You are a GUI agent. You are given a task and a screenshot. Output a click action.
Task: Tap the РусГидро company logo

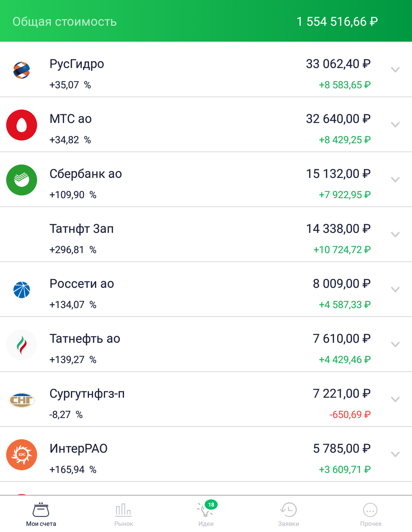[21, 70]
